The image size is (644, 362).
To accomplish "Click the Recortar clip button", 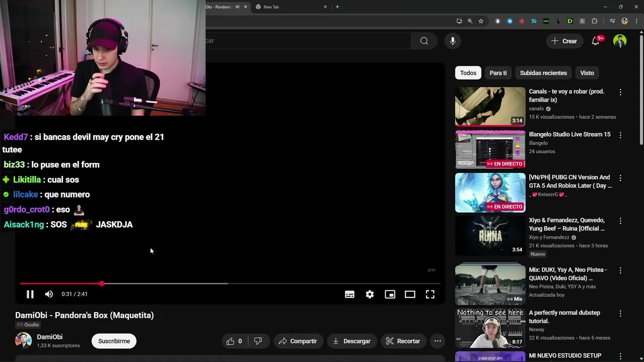I will point(403,341).
